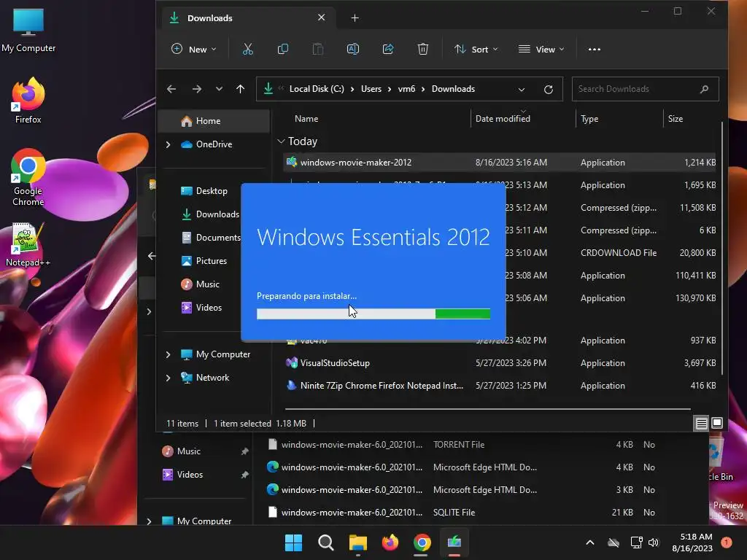Go back with the left arrow
This screenshot has height=560, width=747.
pos(171,89)
